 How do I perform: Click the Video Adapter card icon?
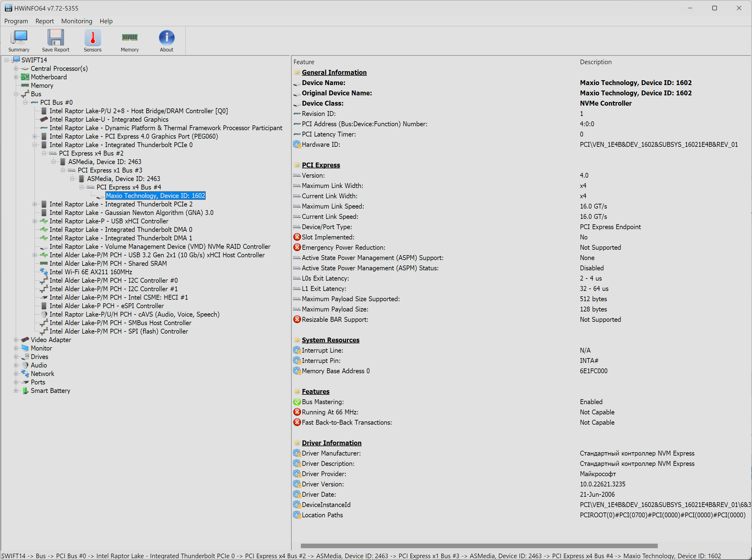[x=25, y=340]
